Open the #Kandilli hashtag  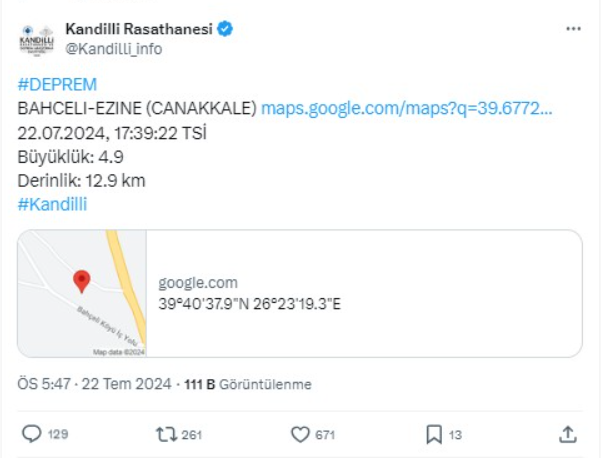(53, 204)
